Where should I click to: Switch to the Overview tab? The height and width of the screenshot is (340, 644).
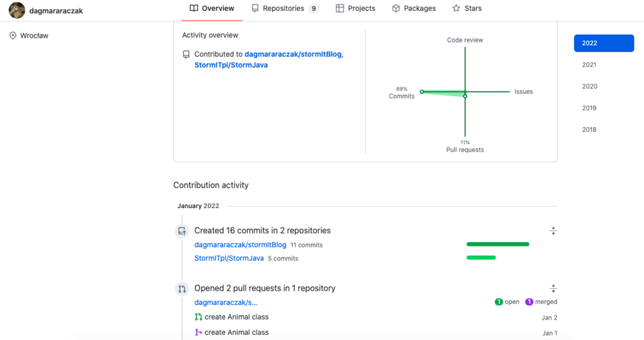[x=212, y=8]
